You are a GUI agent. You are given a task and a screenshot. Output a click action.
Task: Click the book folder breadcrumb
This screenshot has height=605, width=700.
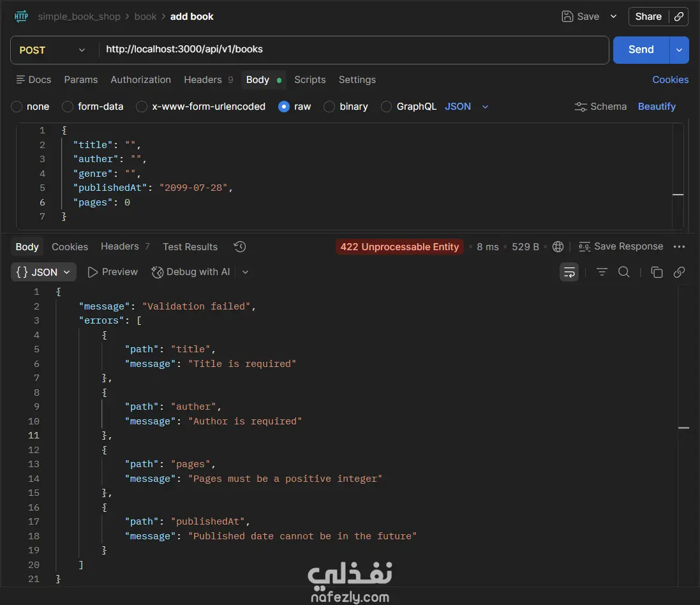pos(145,17)
